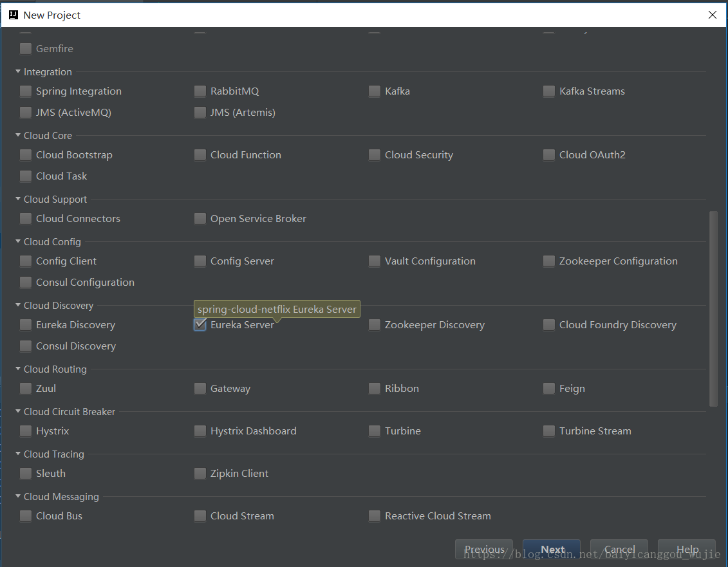Enable Cloud Connectors checkbox

(x=26, y=218)
